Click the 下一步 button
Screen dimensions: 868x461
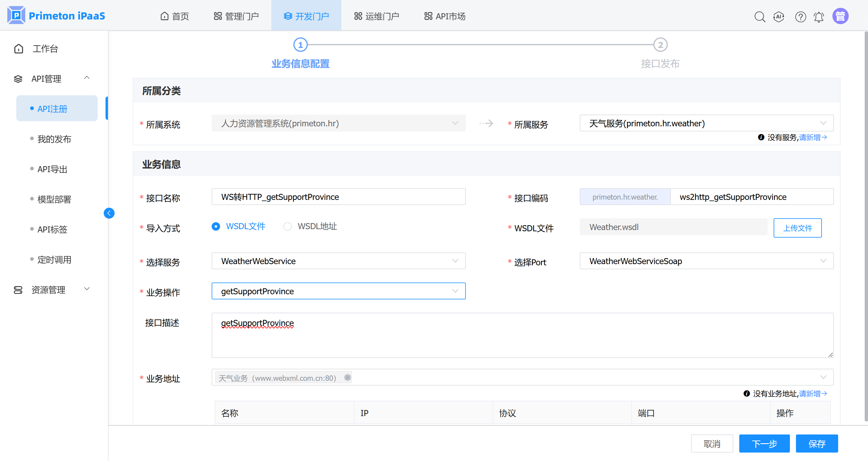pos(764,444)
